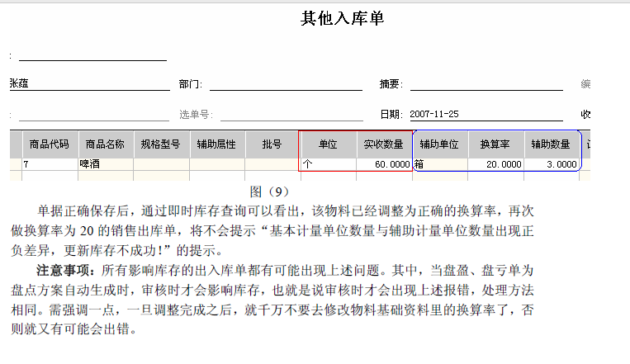Viewport: 630px width, 364px height.
Task: Click the 辅助属性 column header
Action: [216, 144]
